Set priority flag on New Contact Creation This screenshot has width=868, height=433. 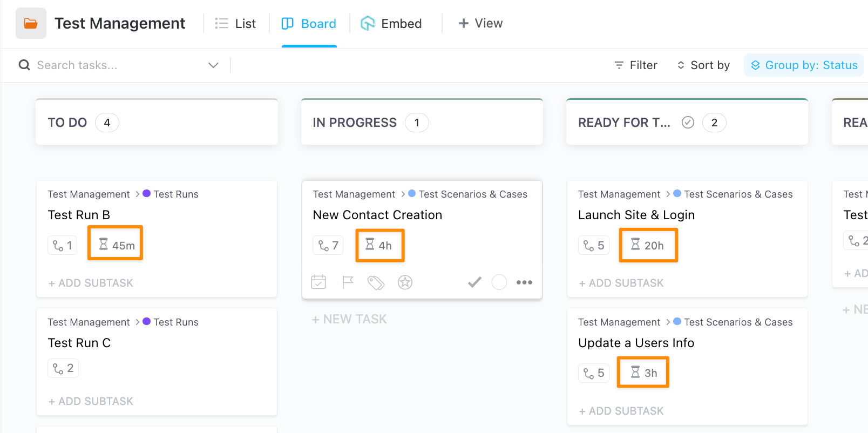coord(348,282)
